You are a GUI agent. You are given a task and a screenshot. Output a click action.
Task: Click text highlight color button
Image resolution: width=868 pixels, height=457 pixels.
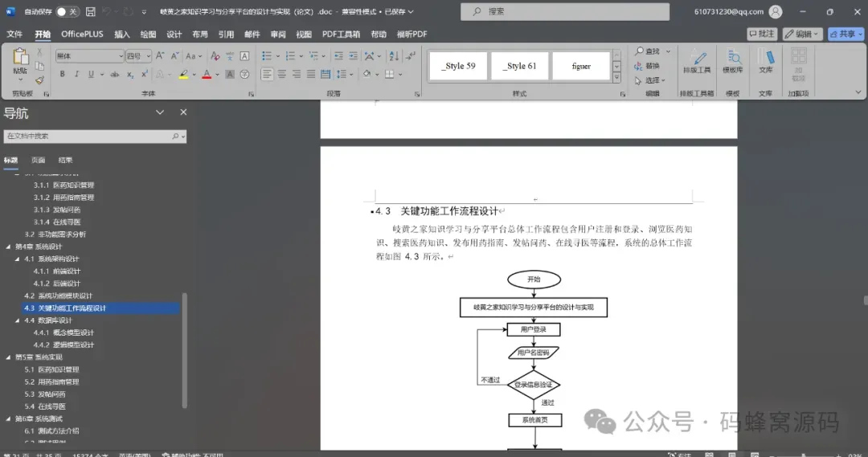point(183,74)
